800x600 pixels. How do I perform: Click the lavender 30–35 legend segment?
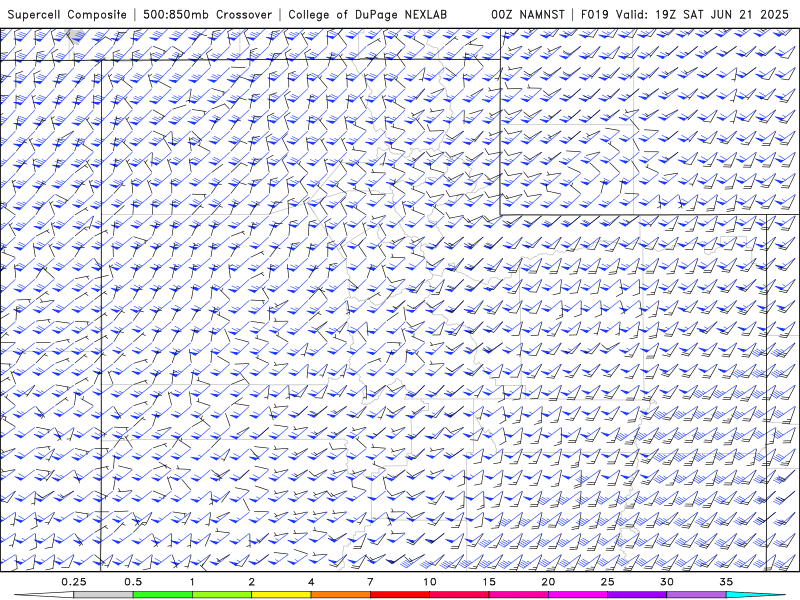(696, 595)
